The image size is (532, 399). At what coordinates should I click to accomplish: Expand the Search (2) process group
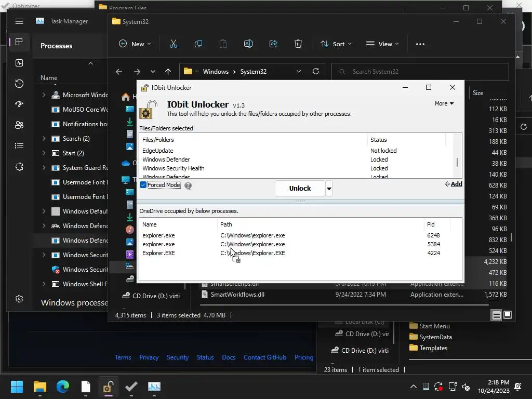click(44, 138)
